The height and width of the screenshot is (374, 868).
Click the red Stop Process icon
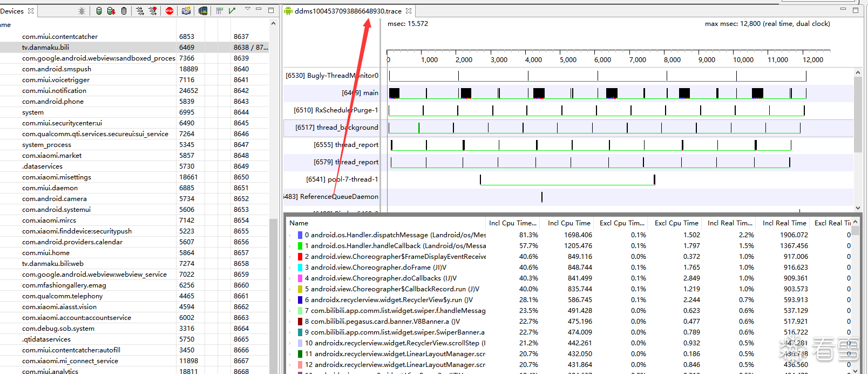(x=169, y=11)
